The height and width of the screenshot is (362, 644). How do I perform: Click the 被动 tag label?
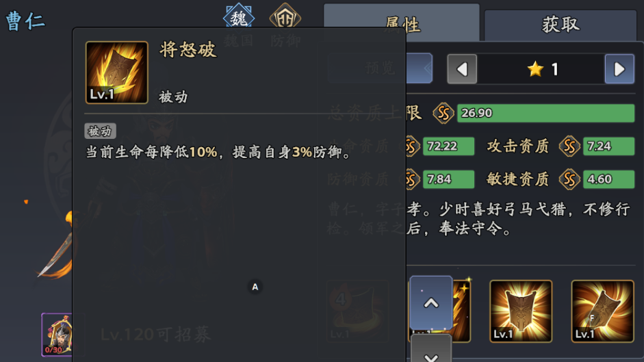point(100,131)
